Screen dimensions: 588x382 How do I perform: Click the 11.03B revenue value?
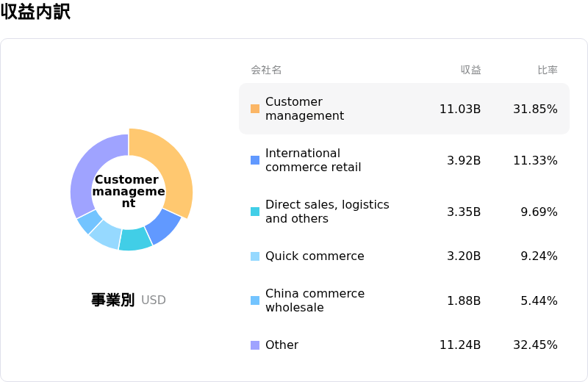coord(460,109)
